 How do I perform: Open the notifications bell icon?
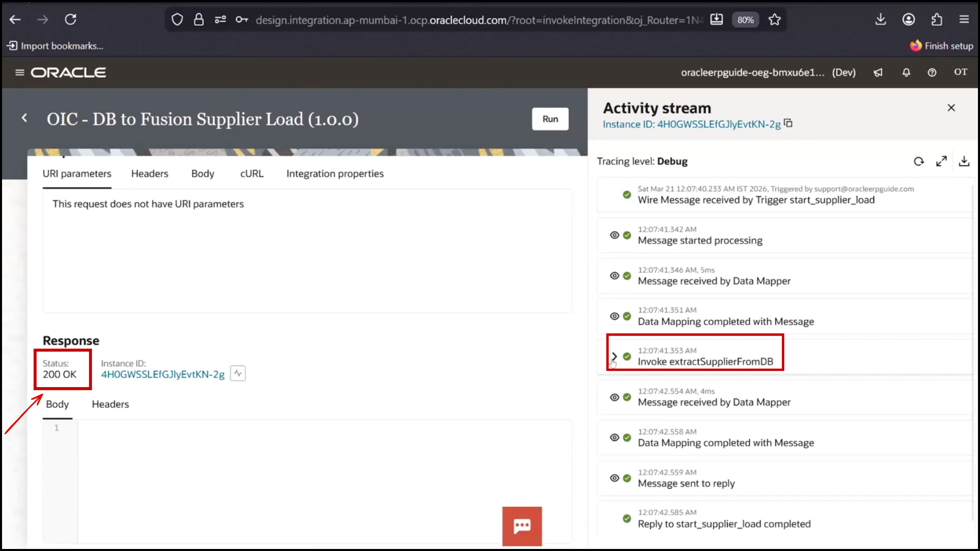(x=906, y=72)
